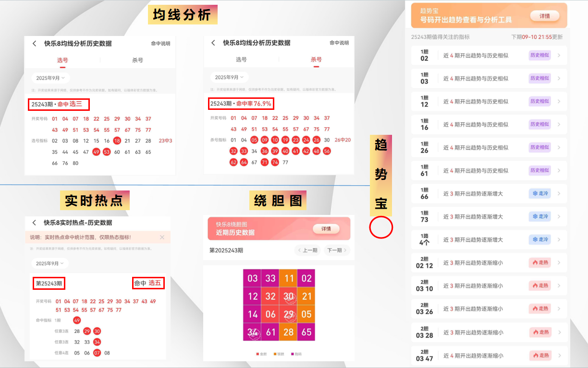Open 命中说明 link in 杀号 panel
Image resolution: width=588 pixels, height=368 pixels.
[339, 43]
